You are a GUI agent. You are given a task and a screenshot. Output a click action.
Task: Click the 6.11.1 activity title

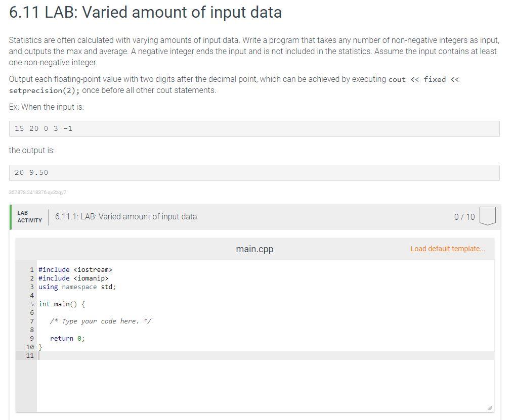(x=125, y=216)
